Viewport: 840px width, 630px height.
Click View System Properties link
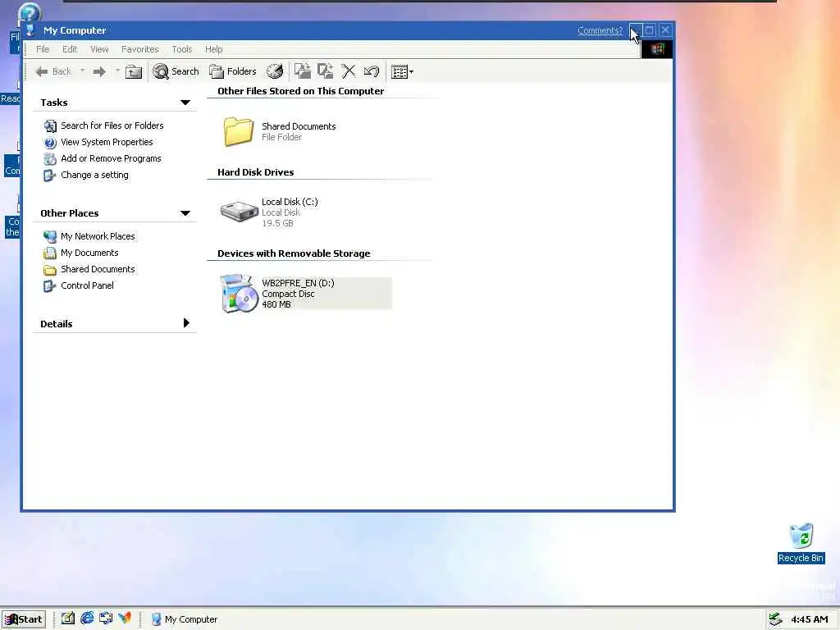107,142
